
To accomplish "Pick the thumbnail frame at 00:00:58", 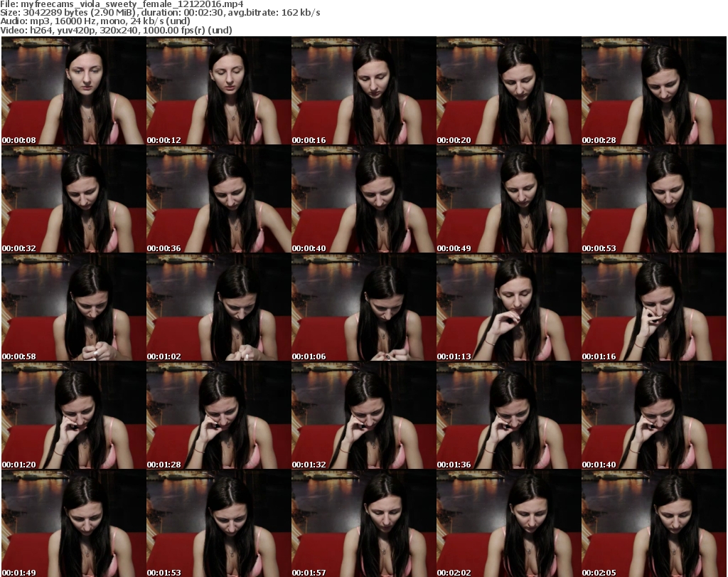I will pos(74,307).
